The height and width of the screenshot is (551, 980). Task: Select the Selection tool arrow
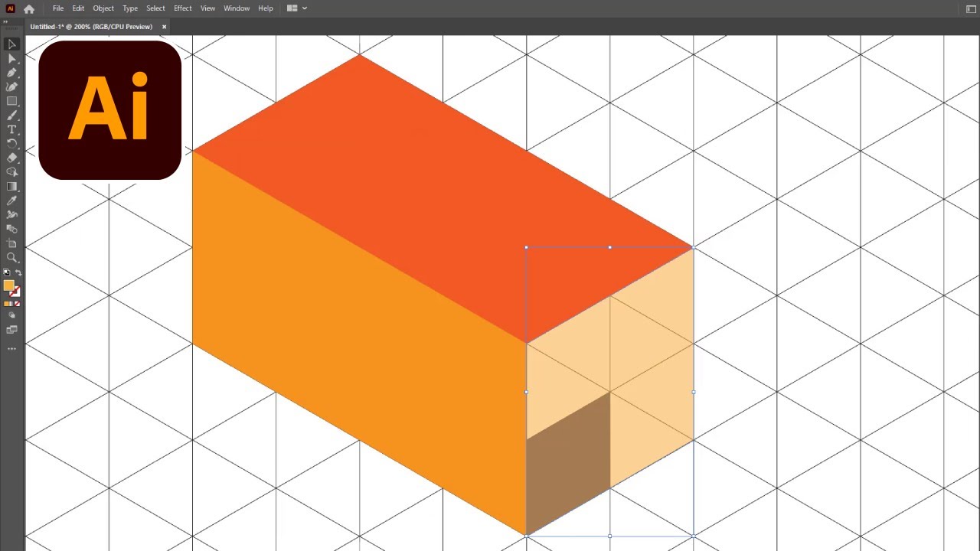(x=11, y=44)
